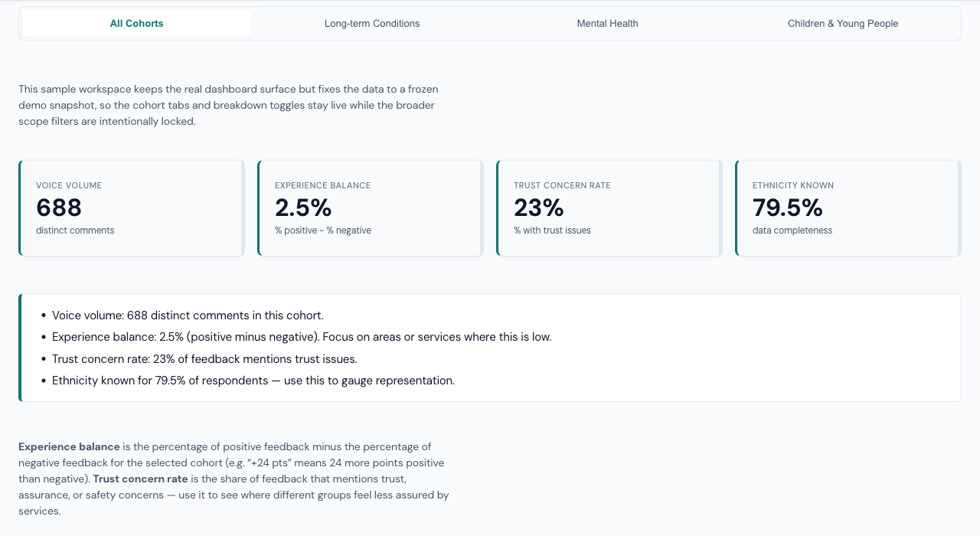Click the Ethnicity Known card
The height and width of the screenshot is (536, 980).
pyautogui.click(x=847, y=208)
